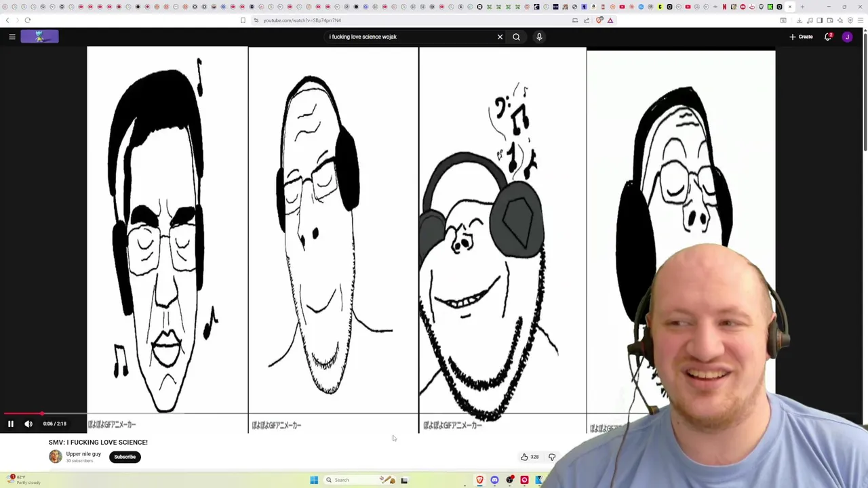Reload the YouTube page
The image size is (868, 488).
pos(28,20)
